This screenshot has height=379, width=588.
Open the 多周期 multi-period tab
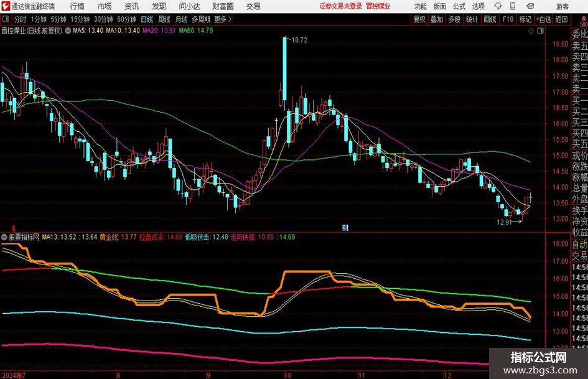click(201, 19)
